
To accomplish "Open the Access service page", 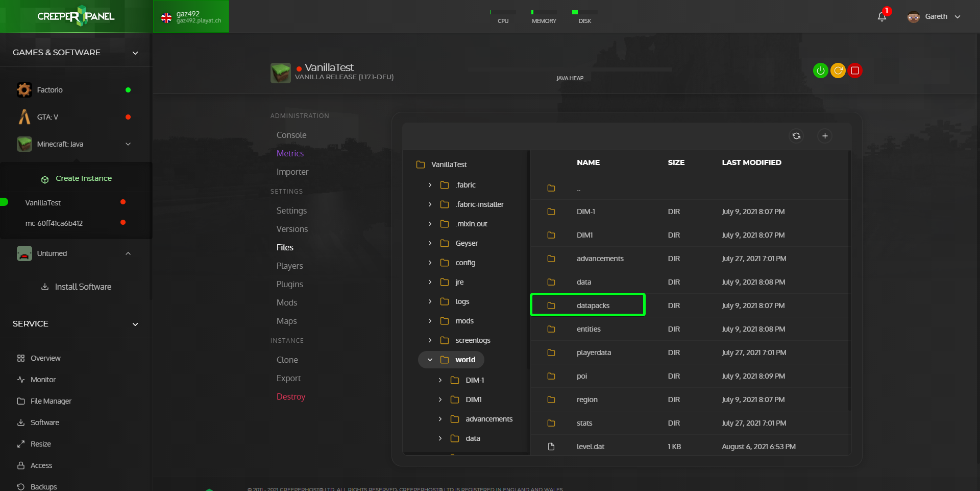I will coord(41,465).
